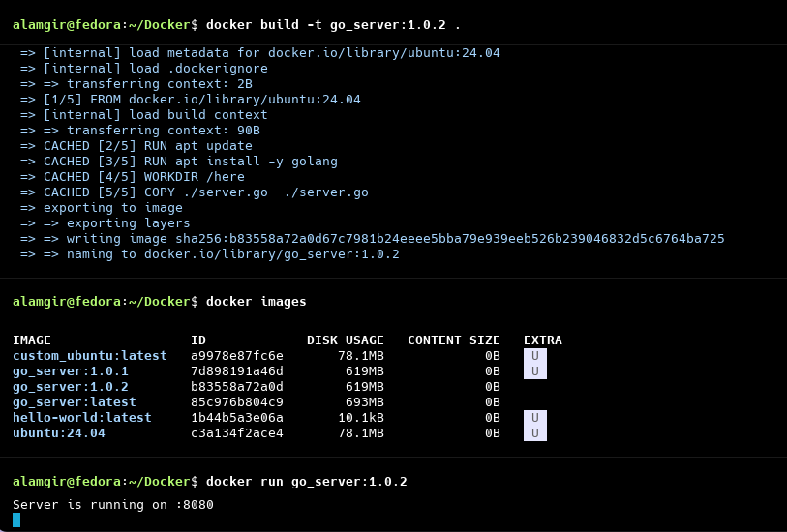Click the DISK USAGE column header
This screenshot has width=787, height=532.
tap(345, 340)
